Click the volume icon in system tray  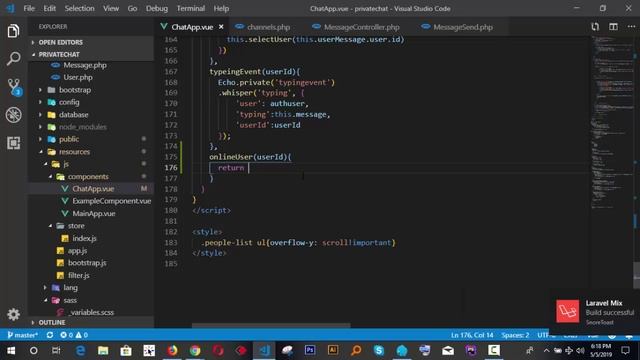coord(580,351)
